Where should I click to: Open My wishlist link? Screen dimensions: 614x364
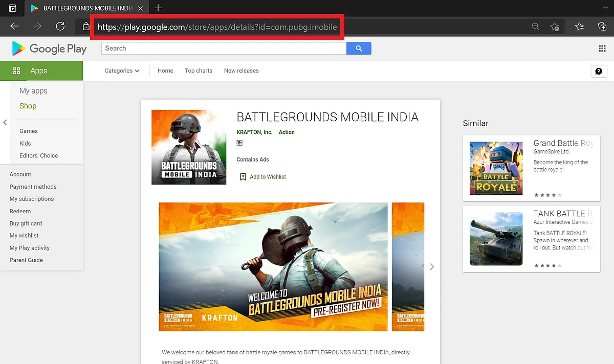24,236
